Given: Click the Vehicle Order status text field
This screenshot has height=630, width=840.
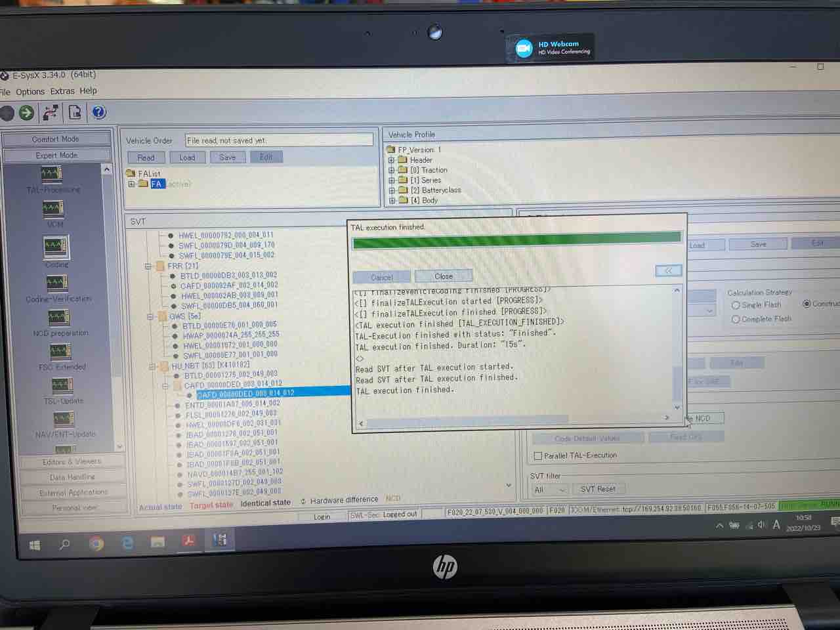Looking at the screenshot, I should pos(278,140).
